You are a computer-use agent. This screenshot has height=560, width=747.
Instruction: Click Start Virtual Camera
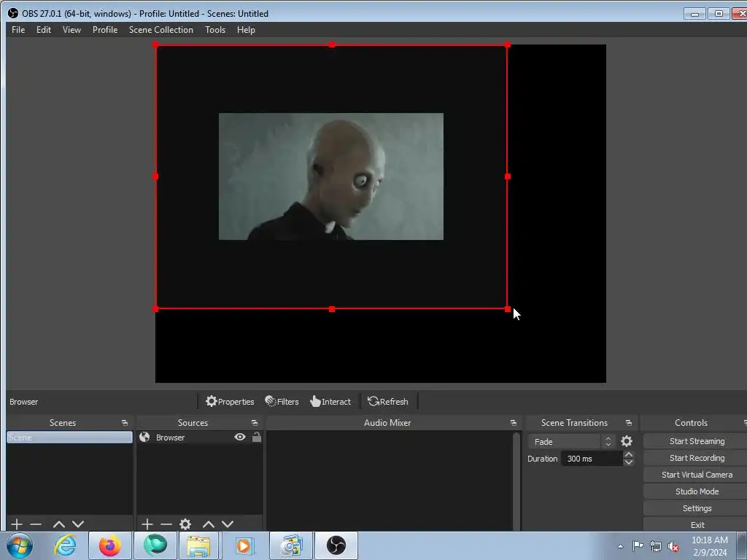point(697,474)
